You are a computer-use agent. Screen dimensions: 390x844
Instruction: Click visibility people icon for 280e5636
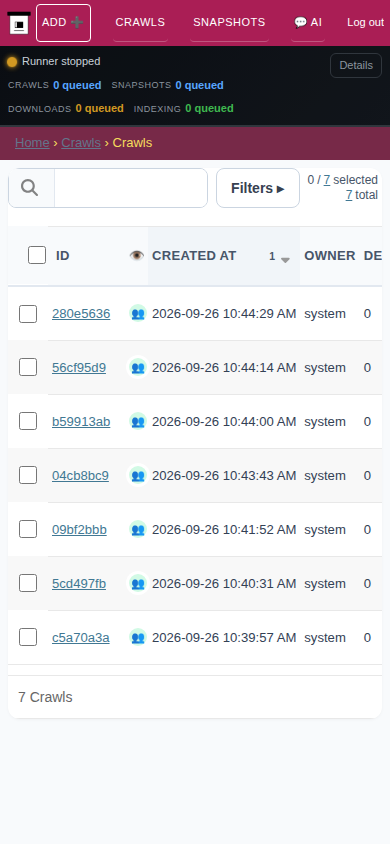pos(138,313)
